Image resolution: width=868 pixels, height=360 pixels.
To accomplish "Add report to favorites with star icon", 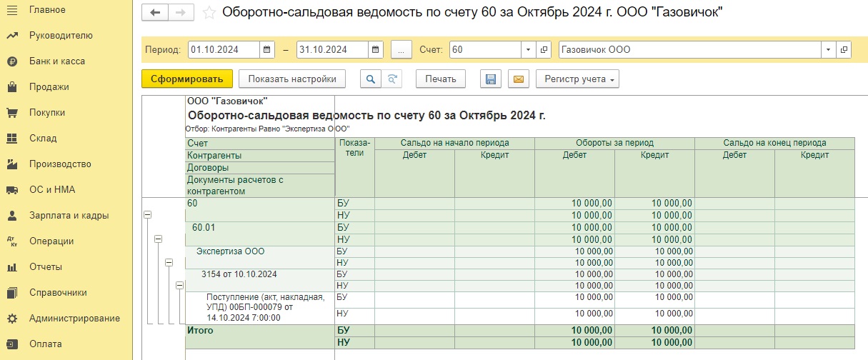I will pyautogui.click(x=209, y=13).
